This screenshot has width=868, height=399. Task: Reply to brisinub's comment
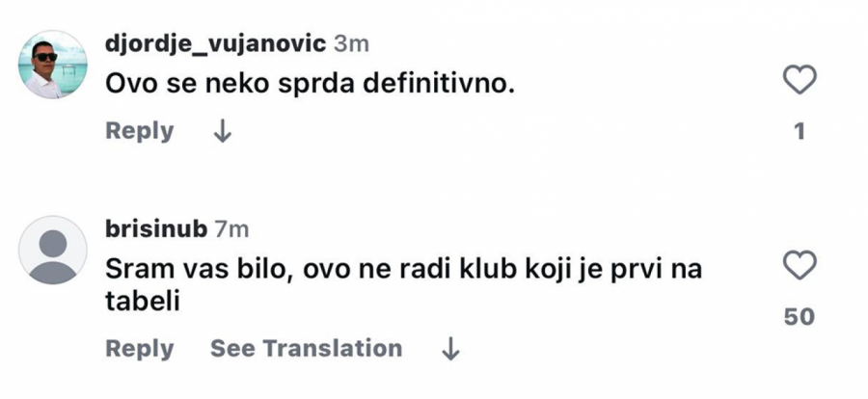tap(139, 349)
